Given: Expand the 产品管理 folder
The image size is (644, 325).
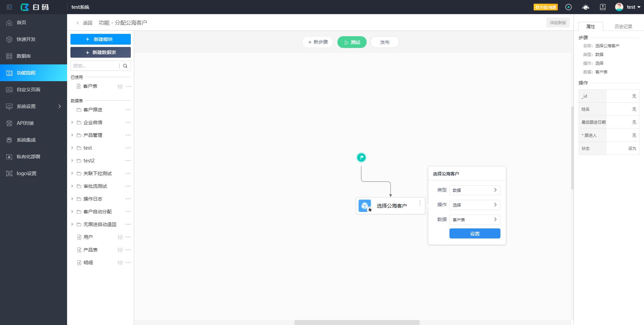Looking at the screenshot, I should (72, 135).
